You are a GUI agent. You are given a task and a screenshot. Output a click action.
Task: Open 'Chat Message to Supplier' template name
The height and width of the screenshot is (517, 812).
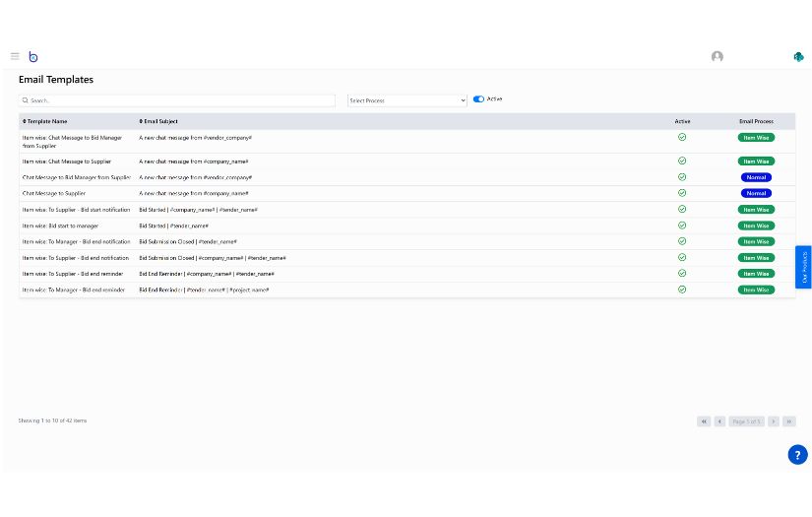[x=54, y=193]
